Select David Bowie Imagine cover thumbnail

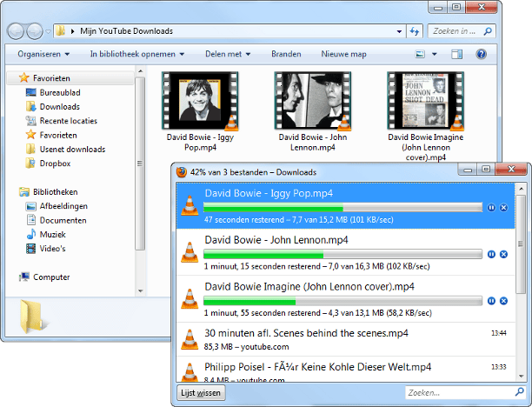click(425, 101)
